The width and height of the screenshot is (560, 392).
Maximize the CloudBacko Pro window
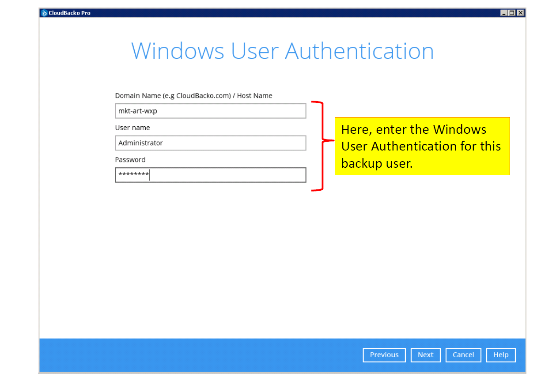click(512, 13)
